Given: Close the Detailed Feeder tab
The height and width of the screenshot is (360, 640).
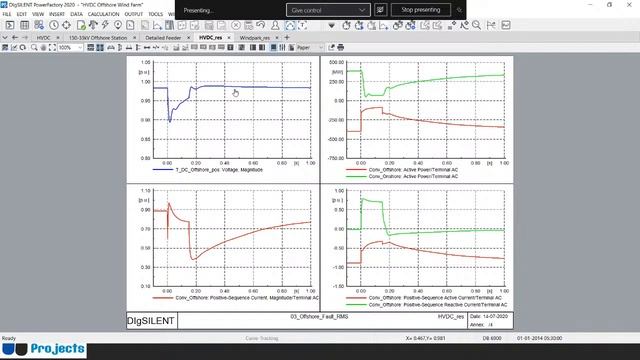Looking at the screenshot, I should point(189,38).
